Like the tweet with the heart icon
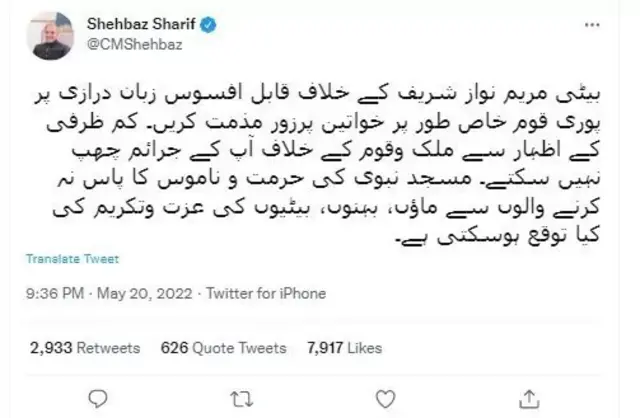The height and width of the screenshot is (418, 640). (x=385, y=399)
